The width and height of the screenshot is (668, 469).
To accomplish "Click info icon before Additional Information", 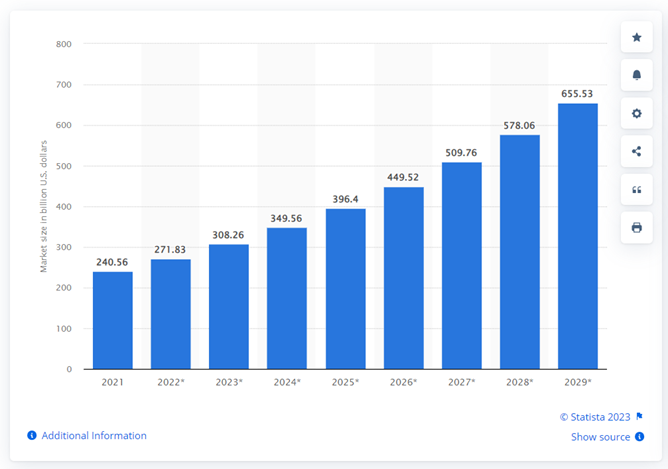I will coord(32,435).
